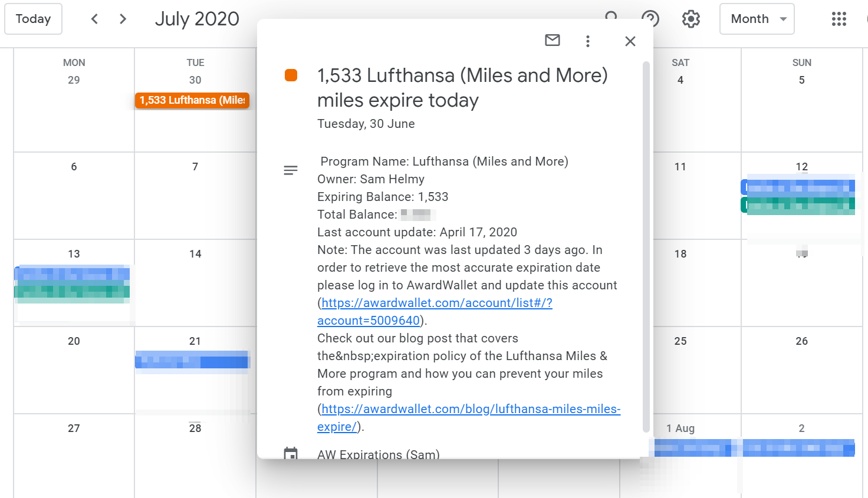Select Saturday the 4th
The image size is (868, 498).
680,80
